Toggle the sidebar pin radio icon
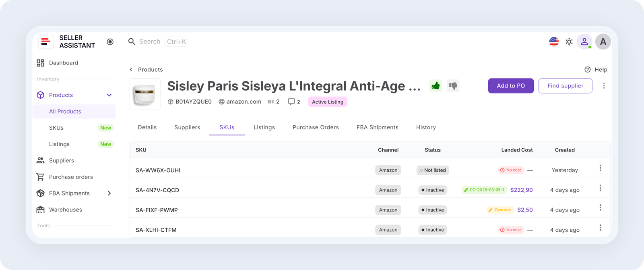 click(x=110, y=42)
